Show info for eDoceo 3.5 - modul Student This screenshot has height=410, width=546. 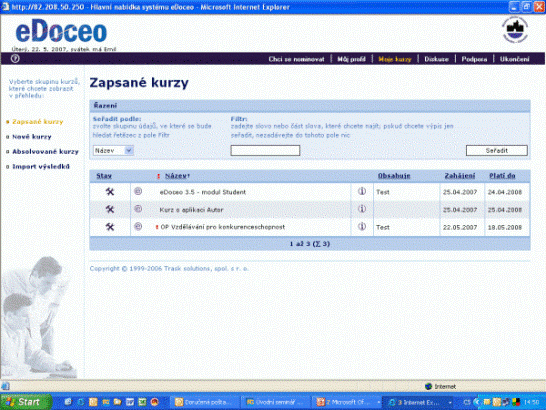pos(362,191)
